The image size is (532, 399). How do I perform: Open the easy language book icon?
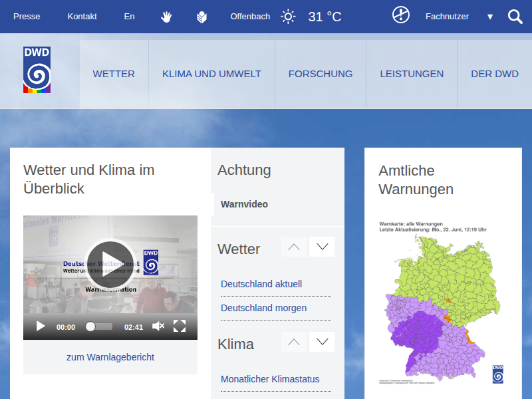201,17
